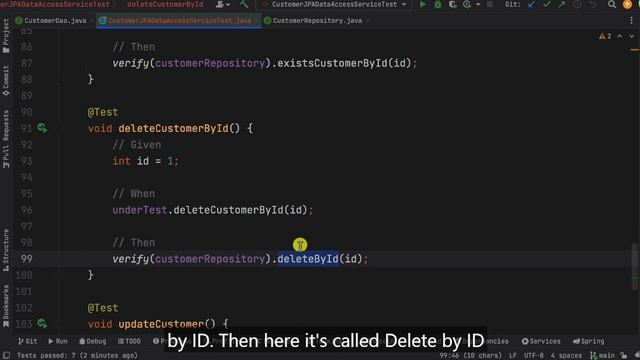640x360 pixels.
Task: Open the Services tool window
Action: pyautogui.click(x=541, y=341)
